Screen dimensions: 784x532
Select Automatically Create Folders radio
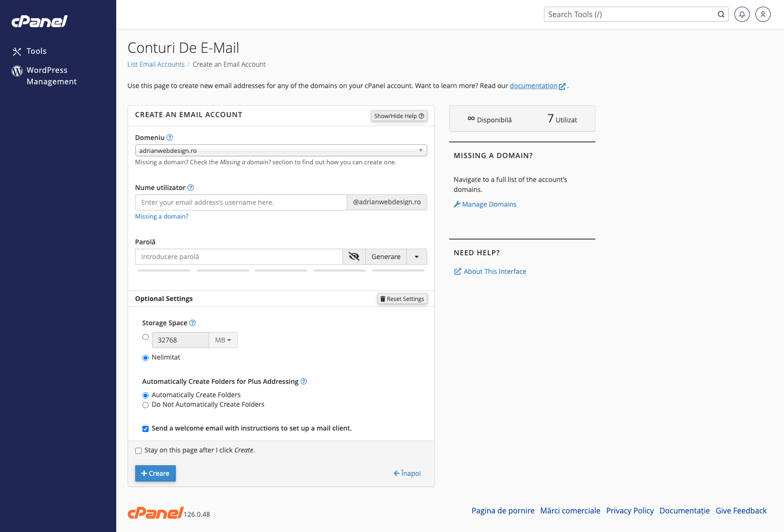coord(145,395)
